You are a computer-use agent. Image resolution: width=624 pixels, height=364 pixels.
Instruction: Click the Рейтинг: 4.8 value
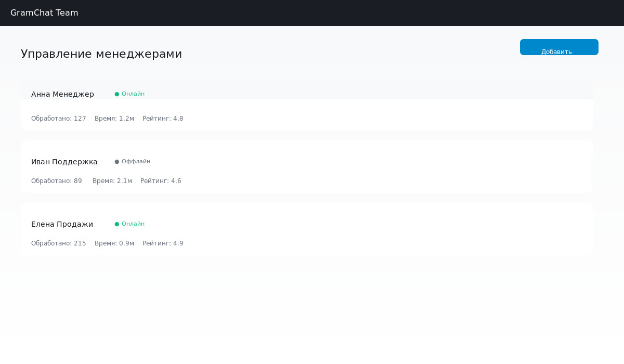point(163,119)
